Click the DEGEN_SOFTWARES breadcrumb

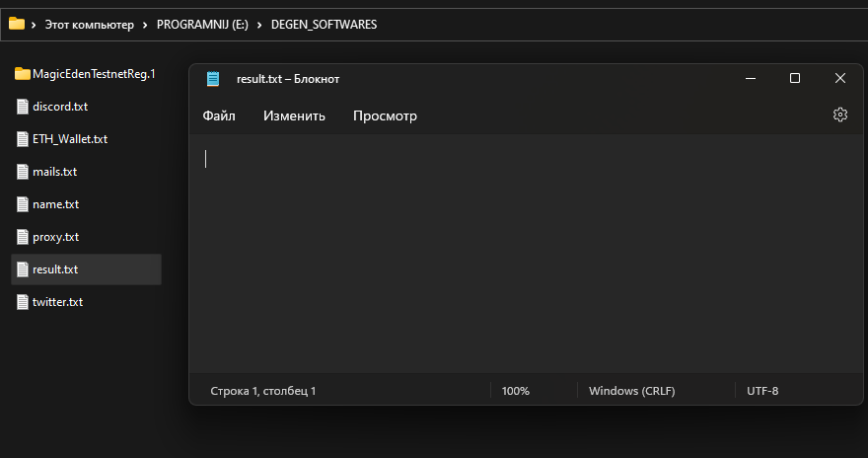tap(324, 25)
